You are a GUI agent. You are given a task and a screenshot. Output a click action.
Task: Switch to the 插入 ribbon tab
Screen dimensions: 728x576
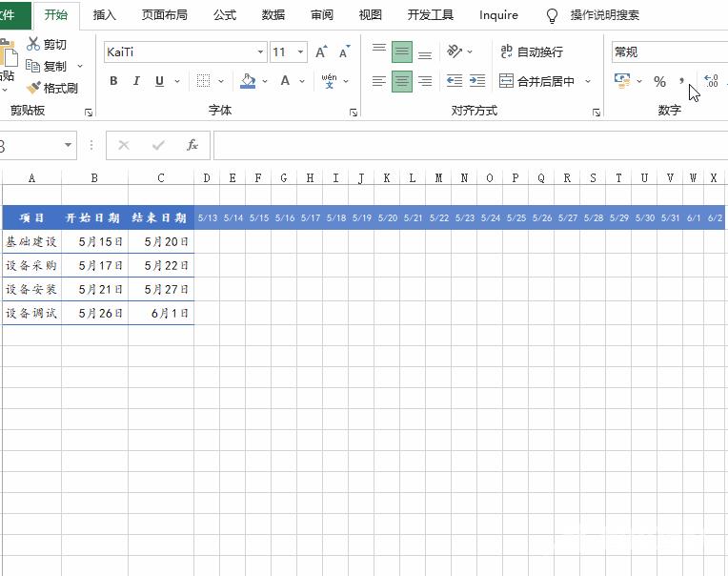[105, 15]
